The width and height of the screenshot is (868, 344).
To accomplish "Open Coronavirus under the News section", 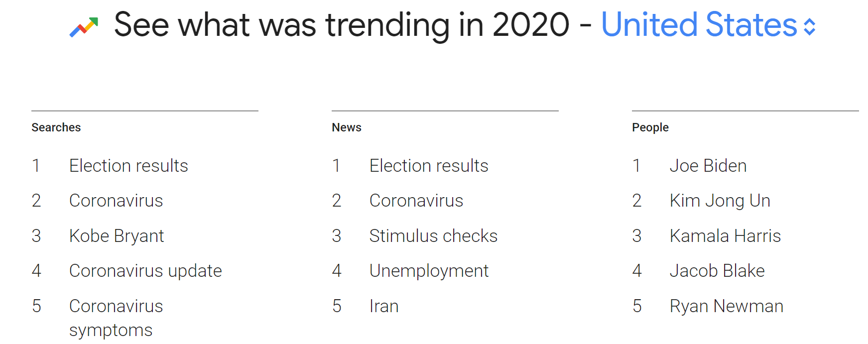I will point(416,201).
